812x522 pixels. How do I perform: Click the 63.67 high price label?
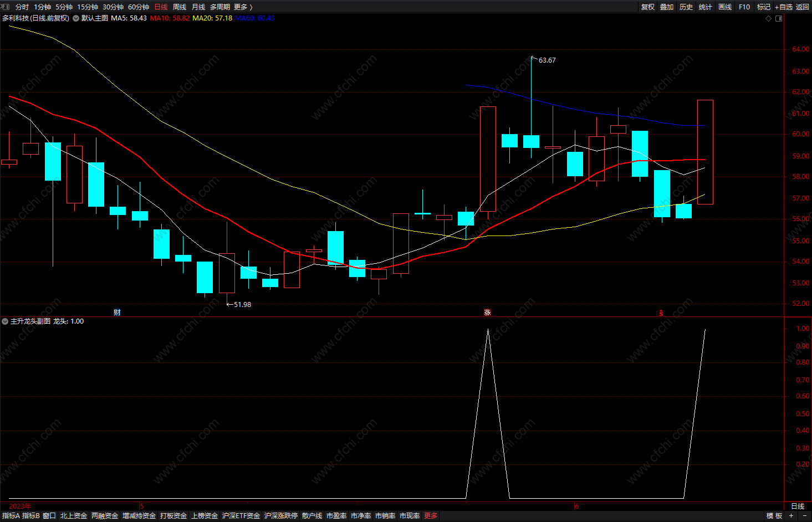pos(547,60)
